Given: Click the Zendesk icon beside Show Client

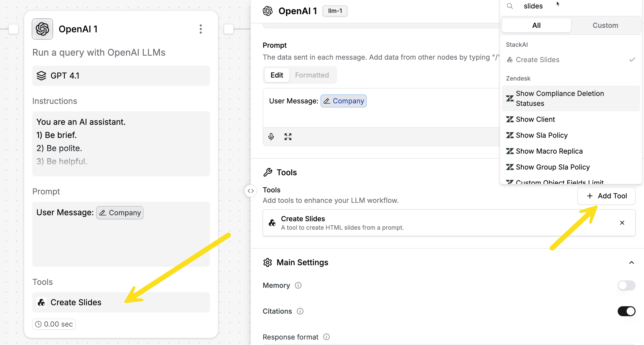Looking at the screenshot, I should click(x=510, y=119).
